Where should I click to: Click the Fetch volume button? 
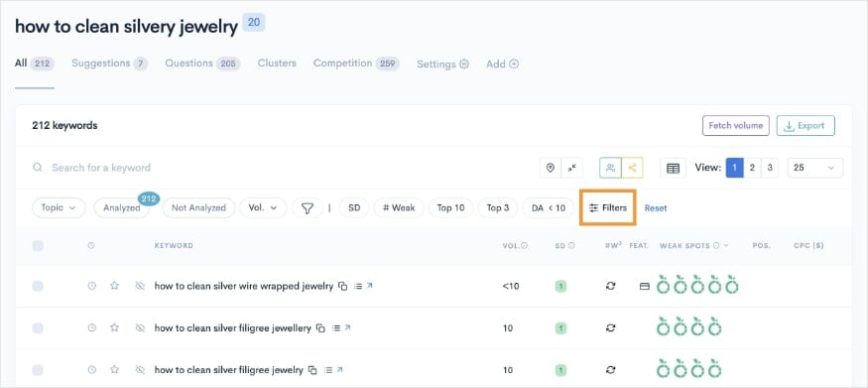pos(736,126)
